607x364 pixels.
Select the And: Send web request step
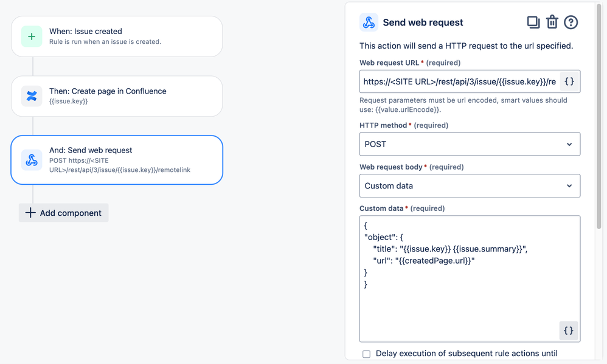click(x=117, y=160)
